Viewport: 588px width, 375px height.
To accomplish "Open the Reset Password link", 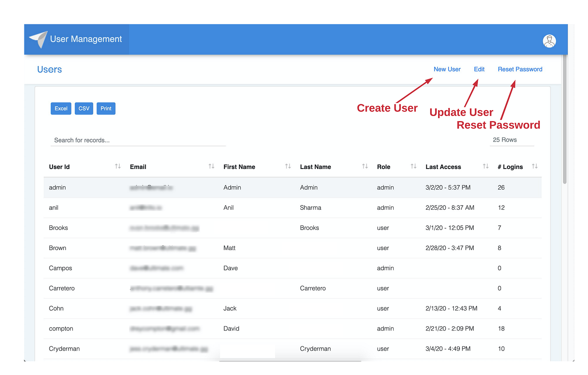I will click(520, 69).
